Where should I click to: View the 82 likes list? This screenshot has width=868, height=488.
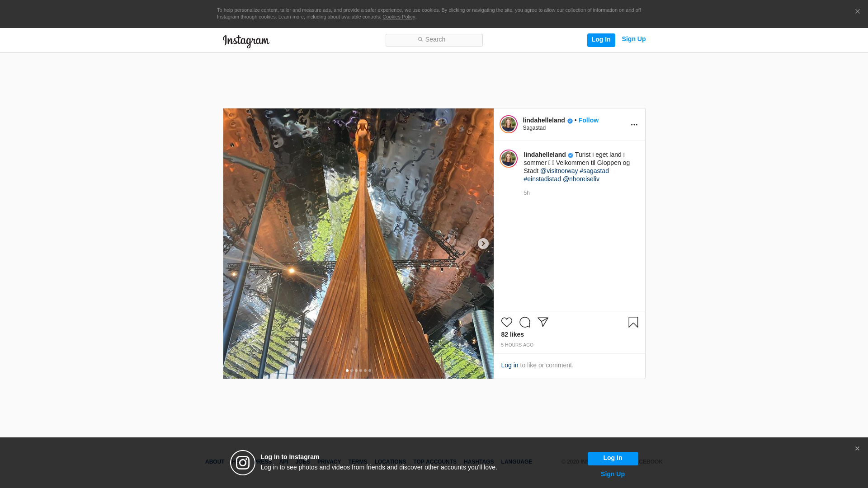point(512,334)
